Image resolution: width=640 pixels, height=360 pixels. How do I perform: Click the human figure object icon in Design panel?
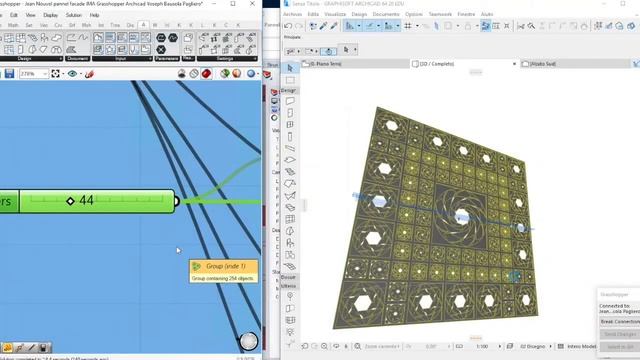coord(44,38)
